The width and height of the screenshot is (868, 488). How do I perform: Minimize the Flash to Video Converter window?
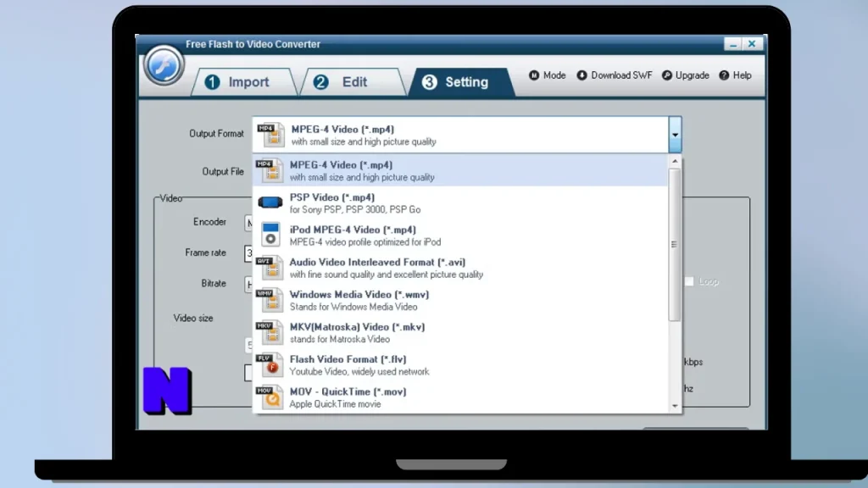[733, 44]
